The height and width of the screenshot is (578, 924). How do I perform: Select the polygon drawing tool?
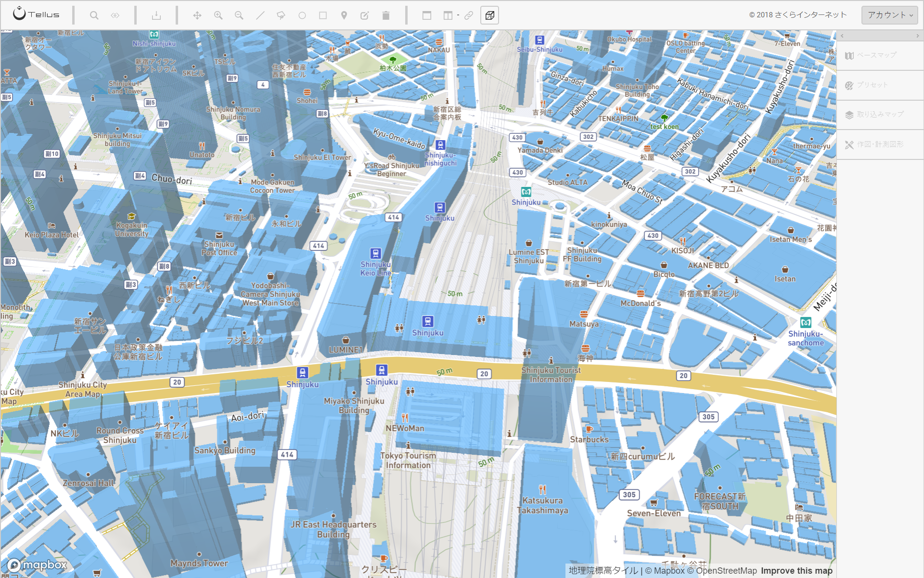(281, 15)
